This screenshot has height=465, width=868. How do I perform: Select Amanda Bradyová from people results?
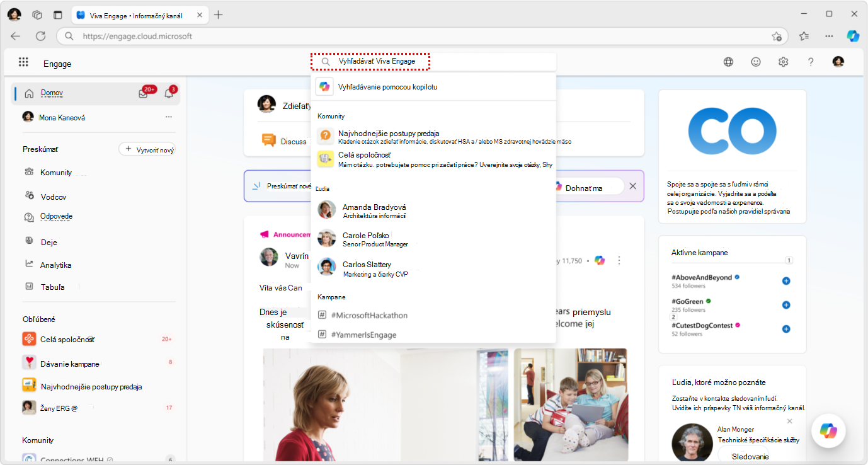tap(433, 210)
